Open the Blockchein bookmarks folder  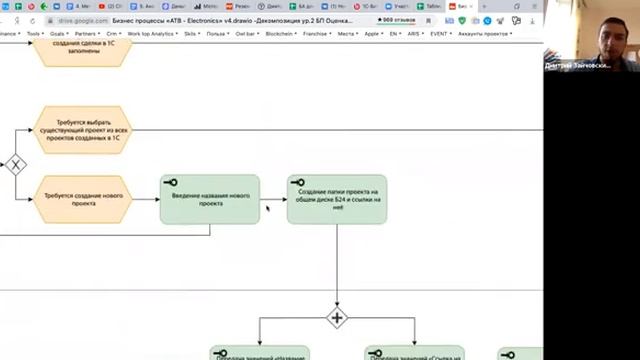281,33
